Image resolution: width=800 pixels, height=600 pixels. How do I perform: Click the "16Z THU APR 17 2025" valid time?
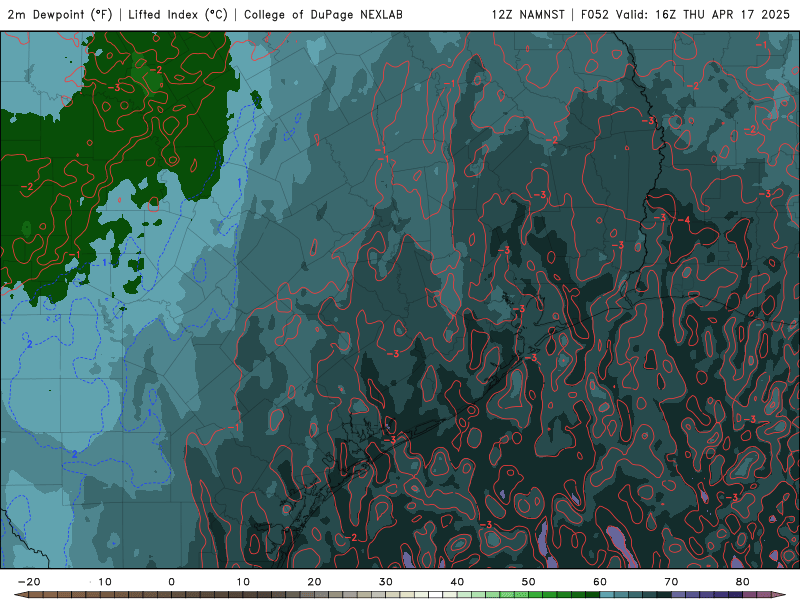[722, 15]
